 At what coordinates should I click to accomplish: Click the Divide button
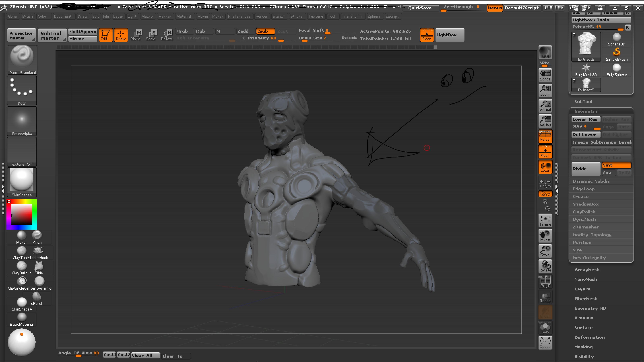[x=585, y=169]
